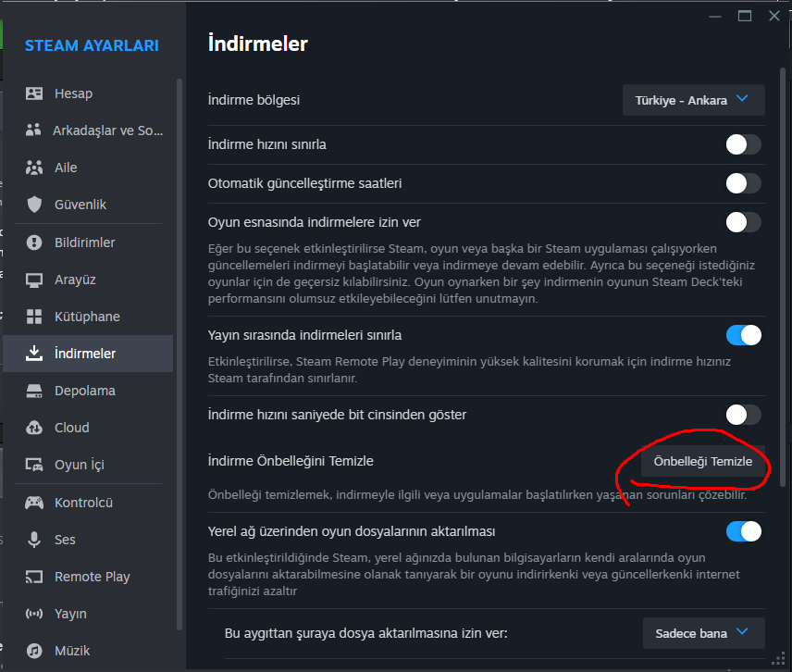Open the Müzik settings label

point(72,651)
